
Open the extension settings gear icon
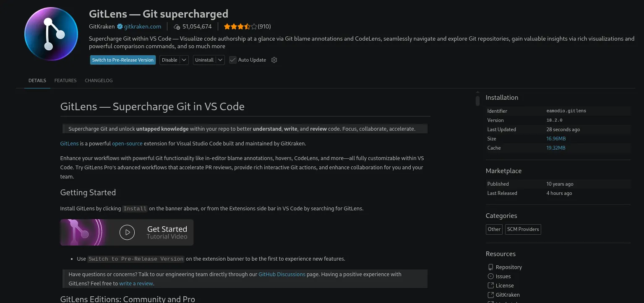tap(274, 60)
